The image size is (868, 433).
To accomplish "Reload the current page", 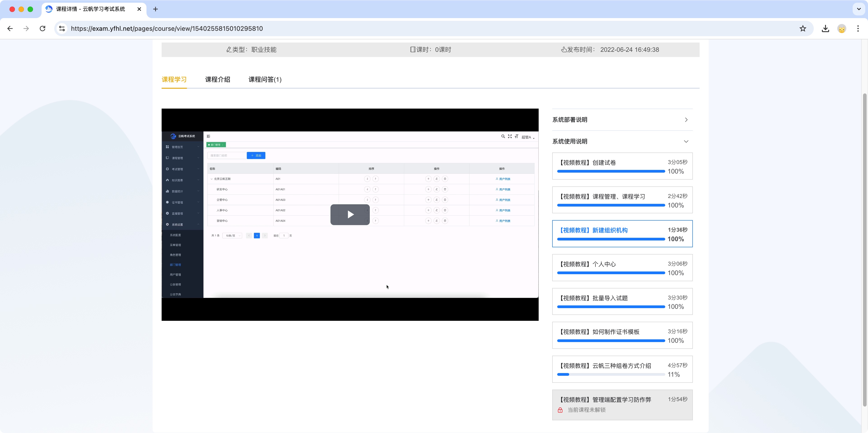I will (x=42, y=29).
